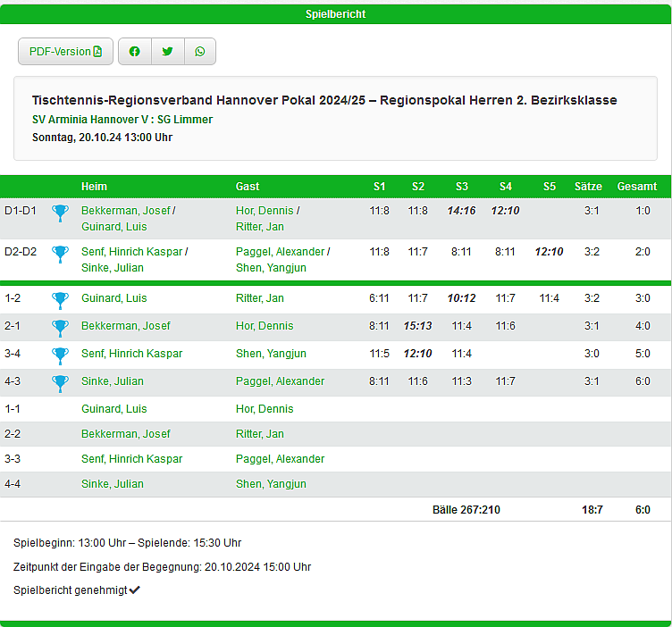672x627 pixels.
Task: Click trophy icon in 2-1 row
Action: [60, 328]
